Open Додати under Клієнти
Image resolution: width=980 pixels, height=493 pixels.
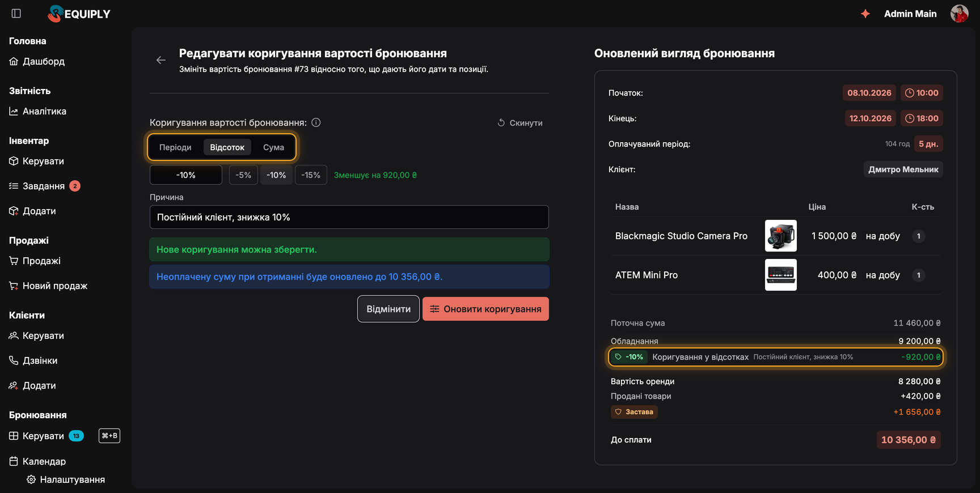tap(33, 385)
